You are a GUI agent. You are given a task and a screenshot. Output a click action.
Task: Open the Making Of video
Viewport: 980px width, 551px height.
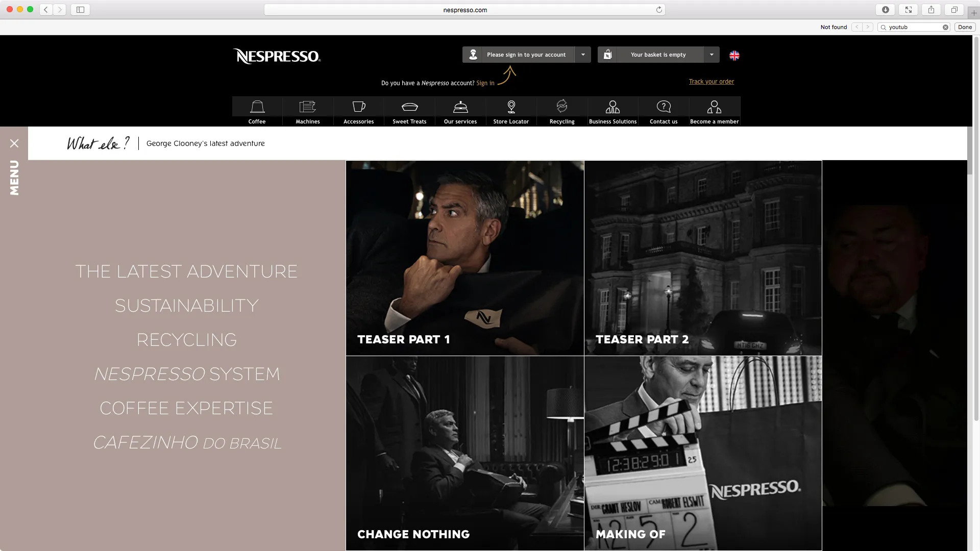(x=703, y=453)
